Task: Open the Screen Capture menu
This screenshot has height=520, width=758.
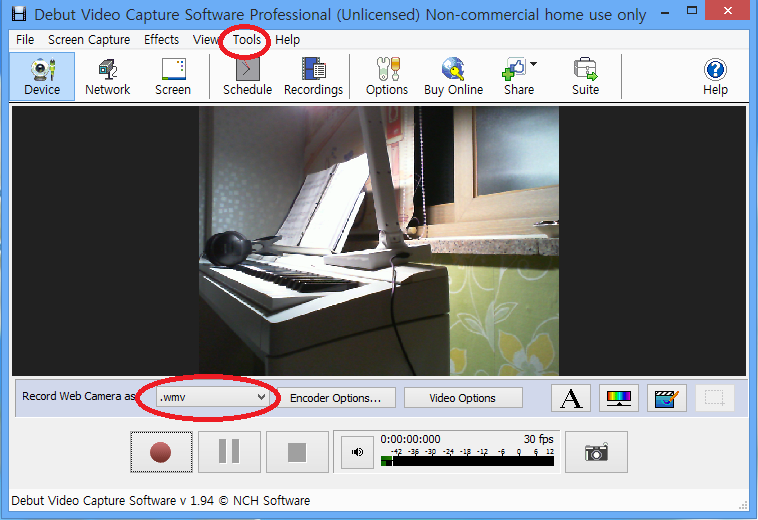Action: pos(89,40)
